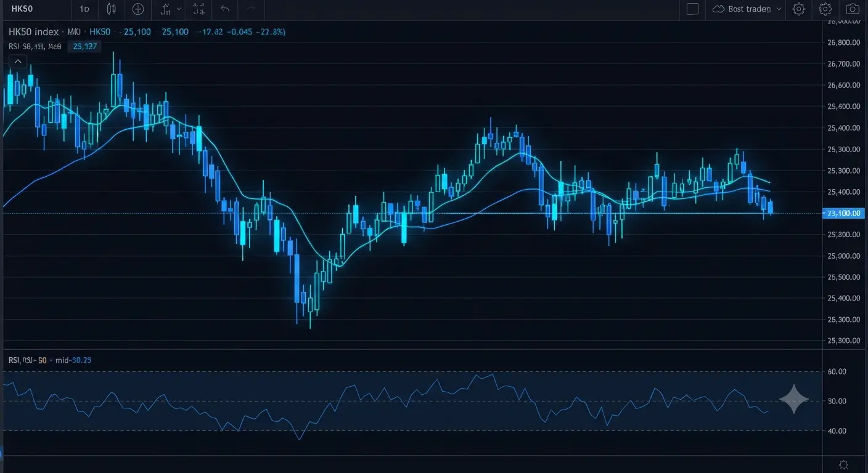Click the sparkle star icon in RSI pane
The width and height of the screenshot is (868, 473).
click(x=794, y=399)
